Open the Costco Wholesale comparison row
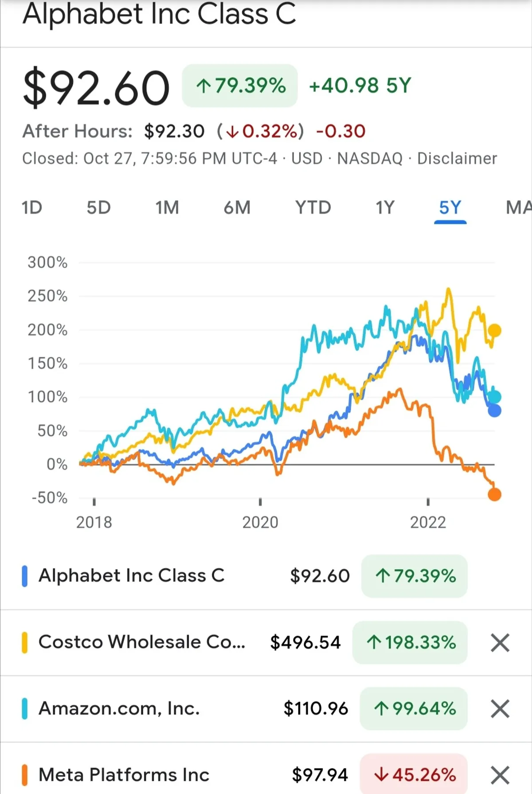532x794 pixels. [x=142, y=642]
